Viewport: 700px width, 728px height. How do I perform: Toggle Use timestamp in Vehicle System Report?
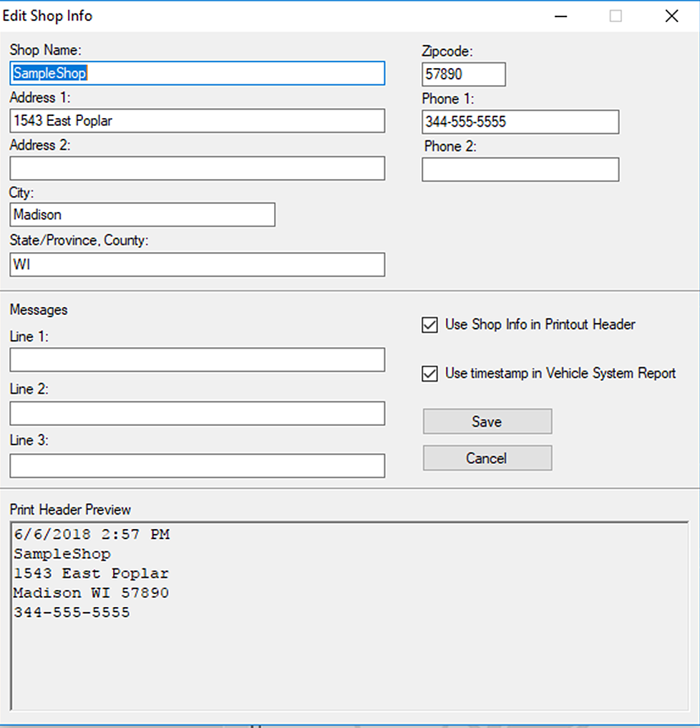click(x=429, y=373)
